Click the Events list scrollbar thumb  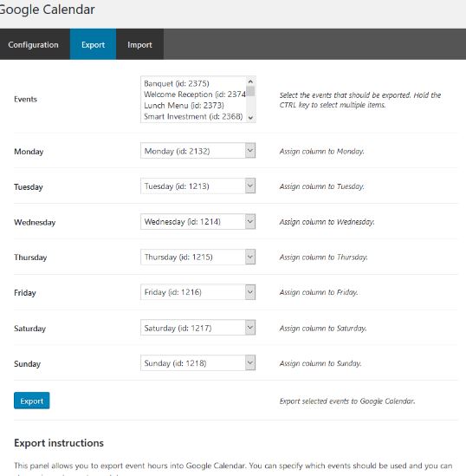tap(250, 91)
